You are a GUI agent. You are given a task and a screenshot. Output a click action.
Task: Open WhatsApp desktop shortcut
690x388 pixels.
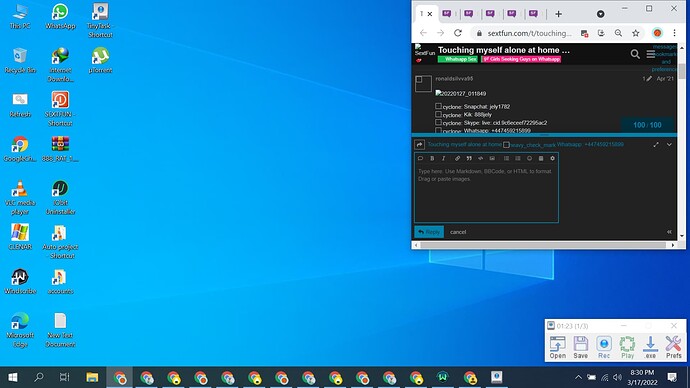pos(60,17)
